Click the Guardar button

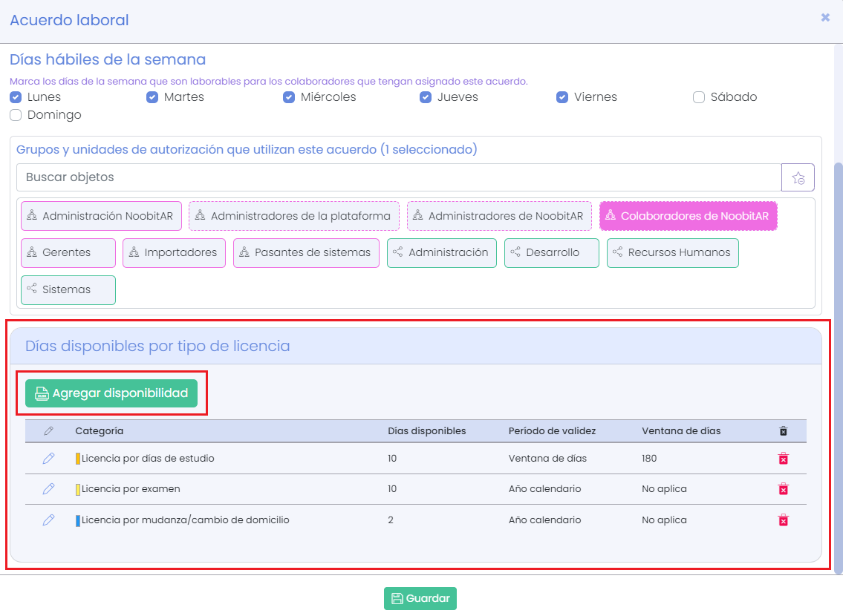(420, 599)
